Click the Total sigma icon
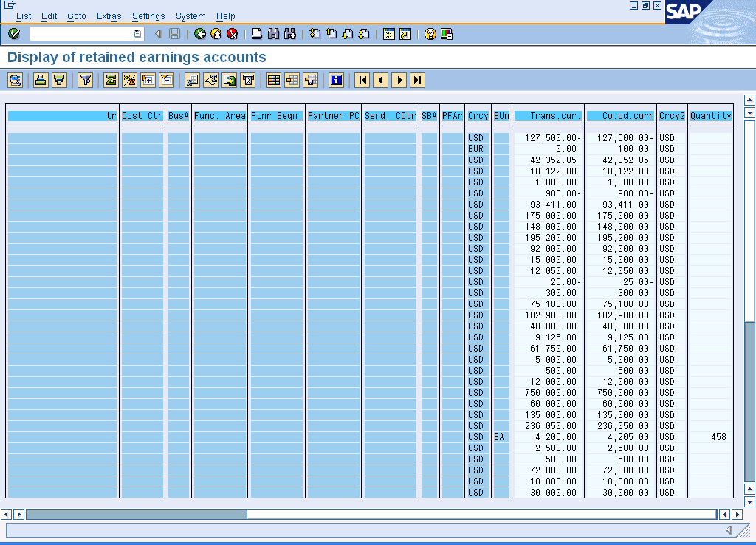 click(111, 80)
